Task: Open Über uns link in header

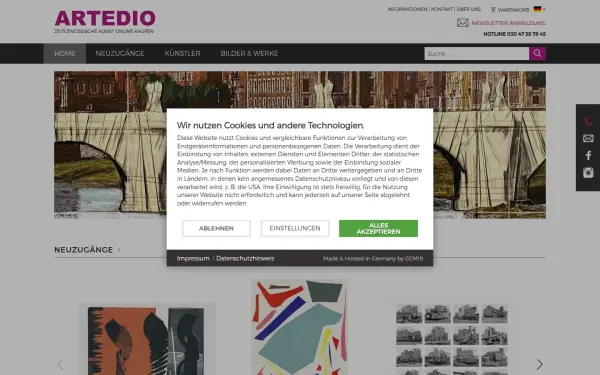Action: pyautogui.click(x=469, y=9)
